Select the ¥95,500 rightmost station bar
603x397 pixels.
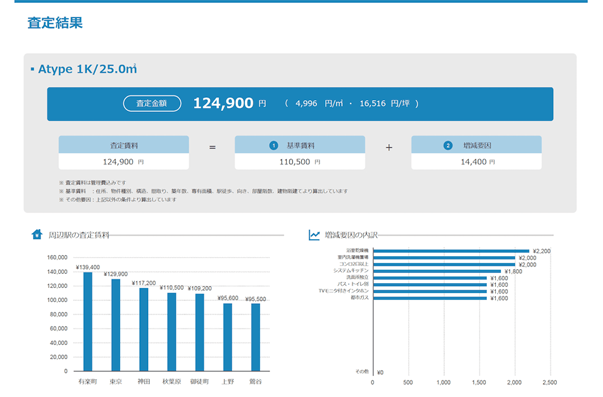tap(256, 337)
